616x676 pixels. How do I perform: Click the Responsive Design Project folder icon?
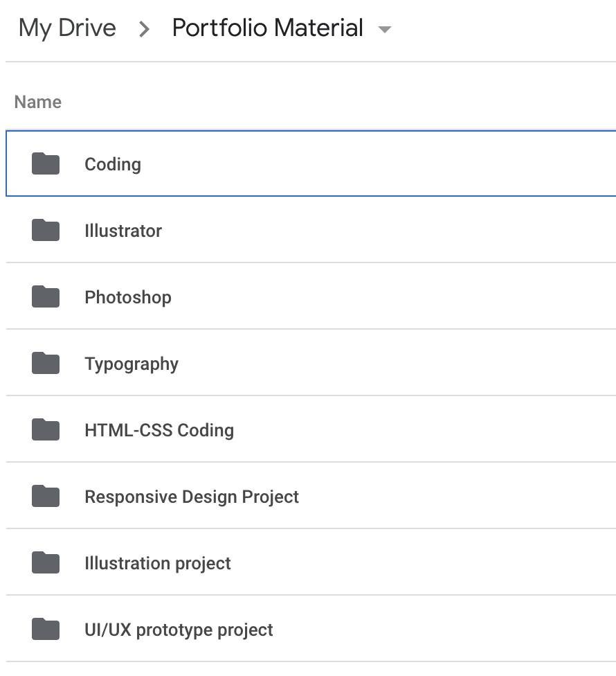point(44,496)
